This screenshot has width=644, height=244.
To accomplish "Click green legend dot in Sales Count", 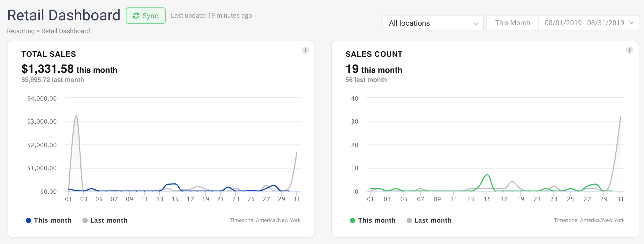I will 353,220.
